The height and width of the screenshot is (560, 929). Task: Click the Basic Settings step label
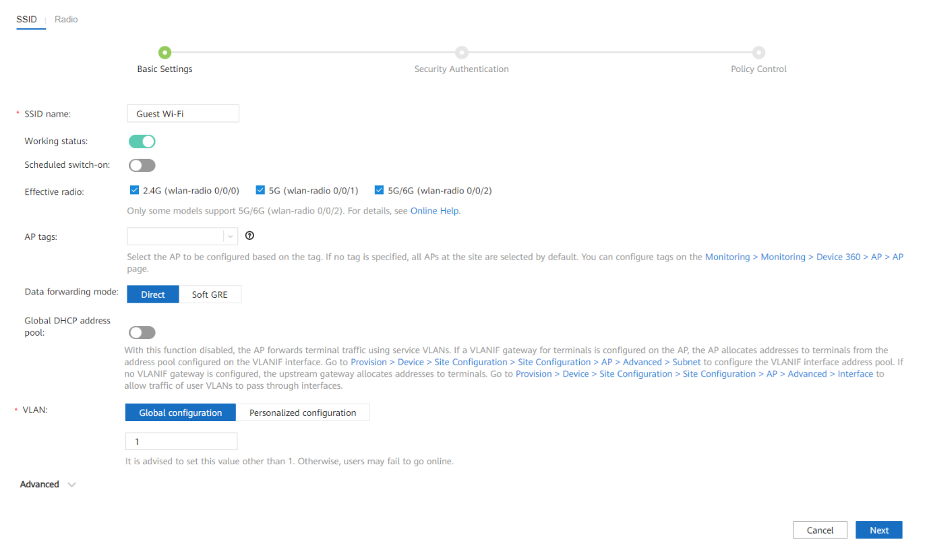tap(164, 69)
